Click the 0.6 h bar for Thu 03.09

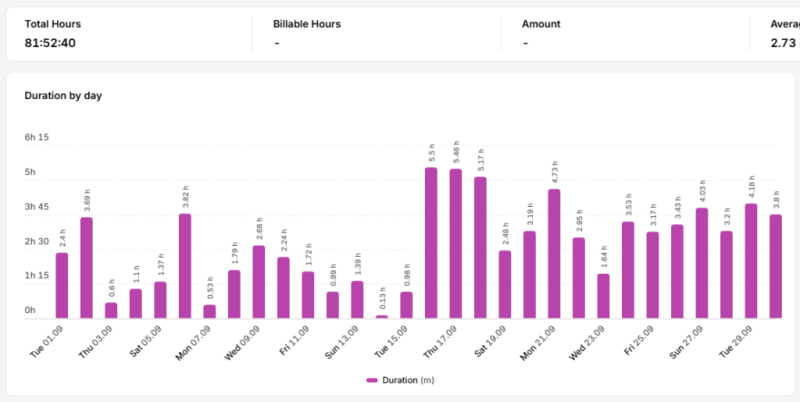(111, 311)
